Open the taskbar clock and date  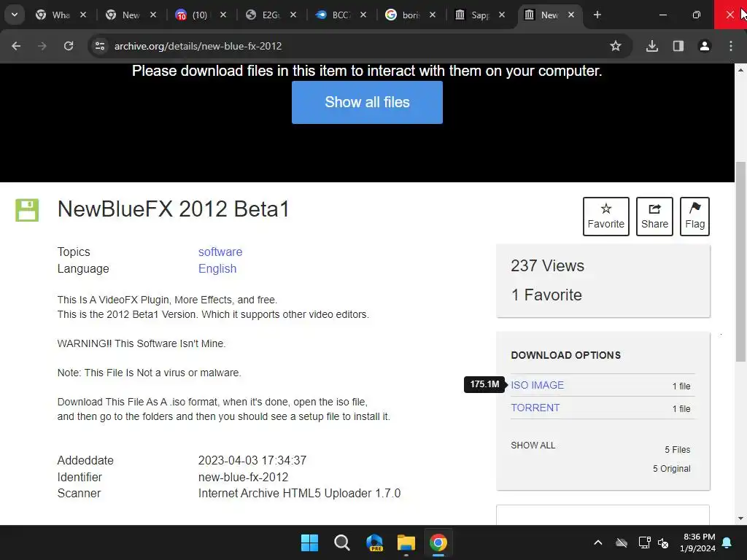click(x=697, y=542)
